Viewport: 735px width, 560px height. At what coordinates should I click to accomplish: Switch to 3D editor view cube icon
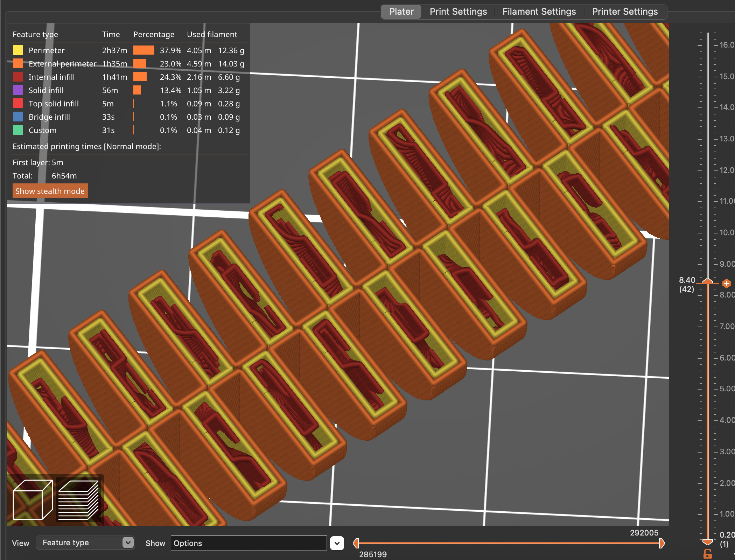click(x=33, y=500)
